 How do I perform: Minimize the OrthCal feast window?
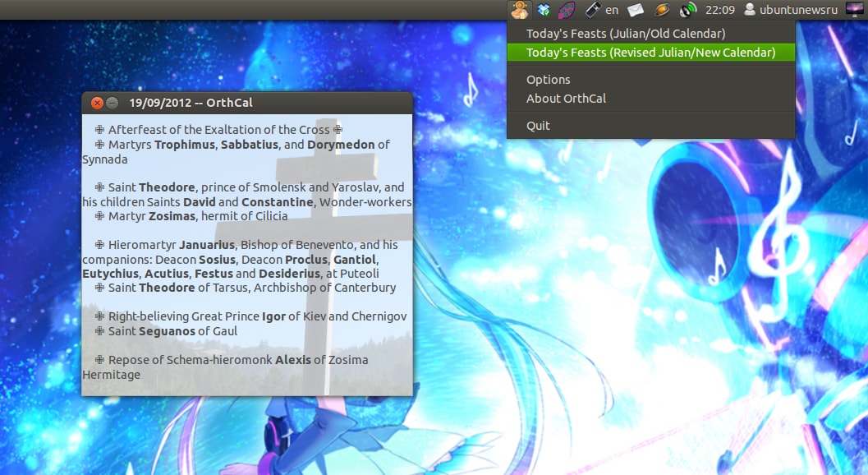coord(112,103)
